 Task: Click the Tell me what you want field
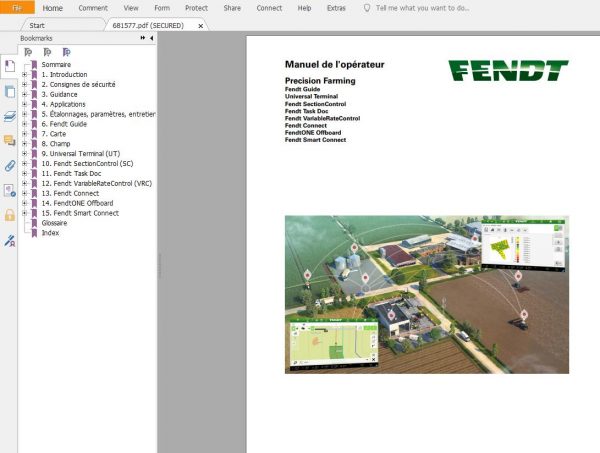(x=422, y=8)
